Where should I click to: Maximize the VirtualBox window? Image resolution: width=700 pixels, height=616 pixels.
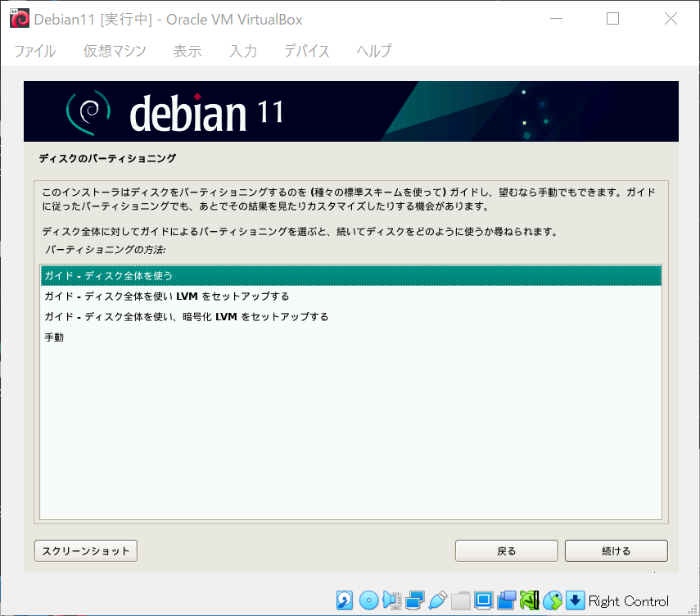click(x=612, y=18)
